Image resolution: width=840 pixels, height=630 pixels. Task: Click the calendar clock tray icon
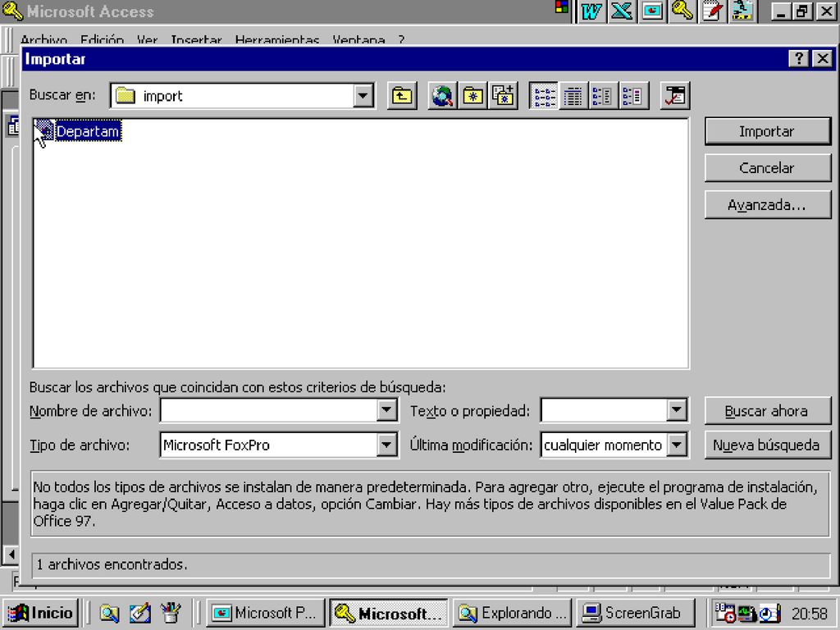coord(725,612)
